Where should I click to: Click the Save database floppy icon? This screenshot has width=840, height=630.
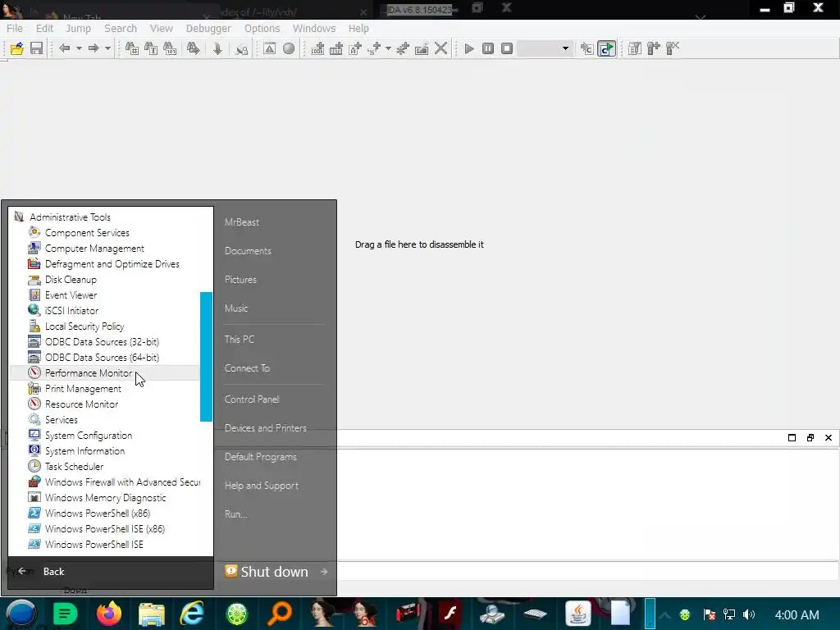(x=36, y=48)
